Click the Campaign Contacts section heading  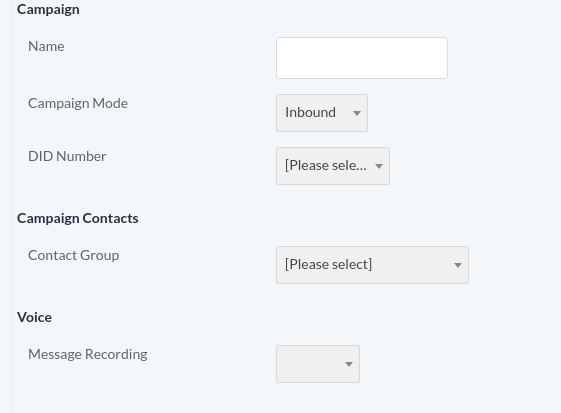point(78,218)
